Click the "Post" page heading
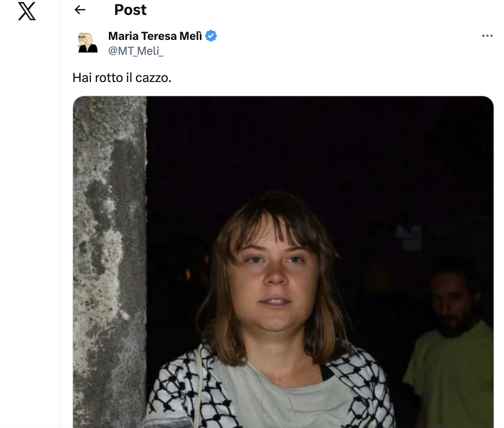Screen dimensions: 504x428 click(x=130, y=10)
